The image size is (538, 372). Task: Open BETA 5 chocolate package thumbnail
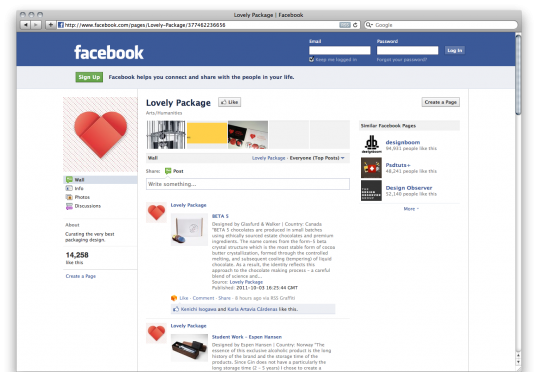pos(189,230)
